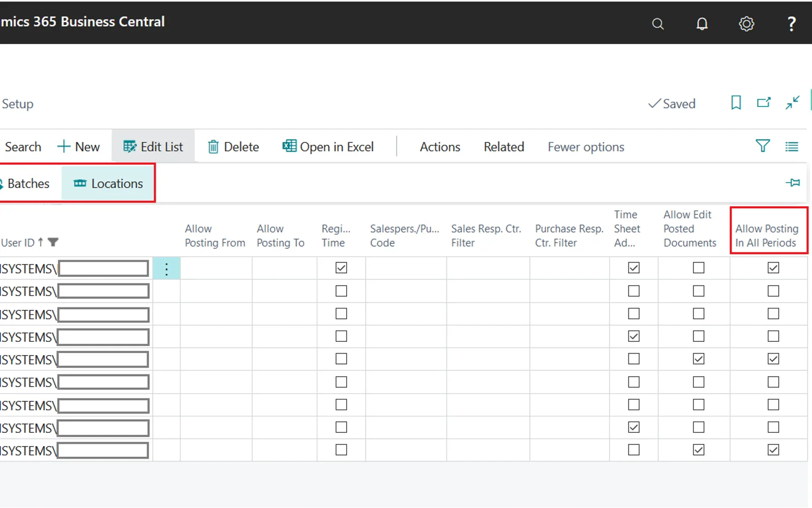812x508 pixels.
Task: Pin the action bar
Action: tap(792, 182)
